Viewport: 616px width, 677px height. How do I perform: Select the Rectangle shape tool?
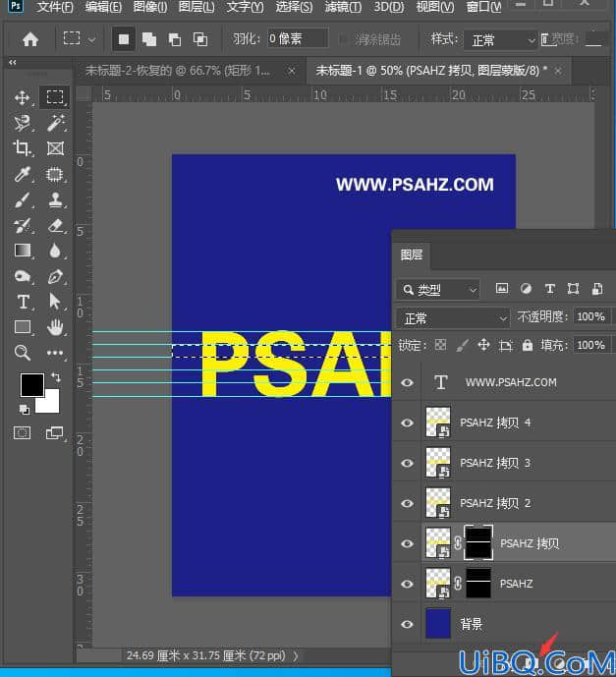23,327
